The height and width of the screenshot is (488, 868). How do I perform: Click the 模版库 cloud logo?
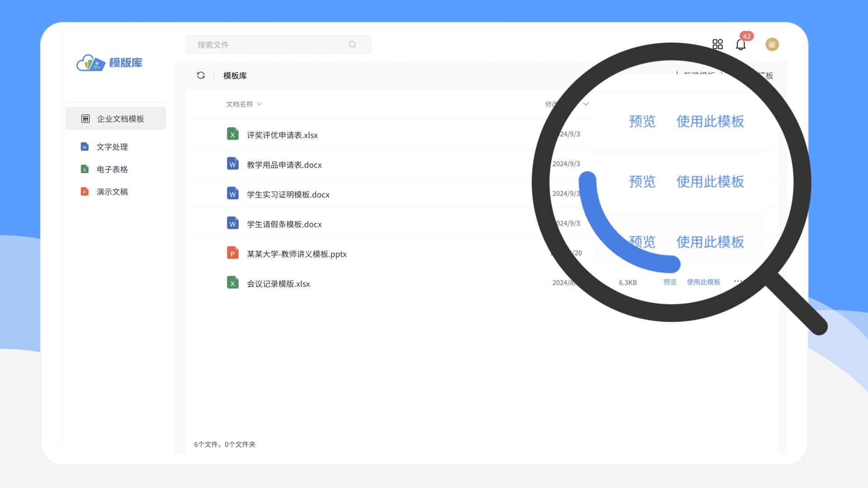click(x=109, y=63)
